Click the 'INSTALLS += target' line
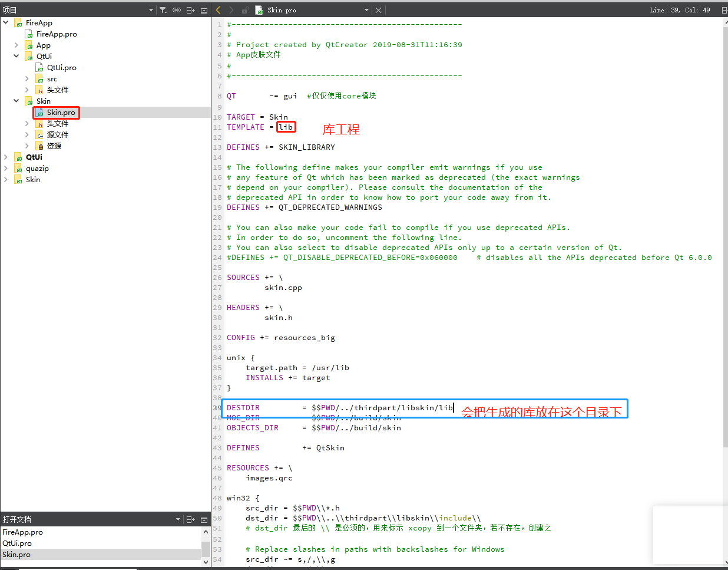This screenshot has height=570, width=728. point(288,378)
